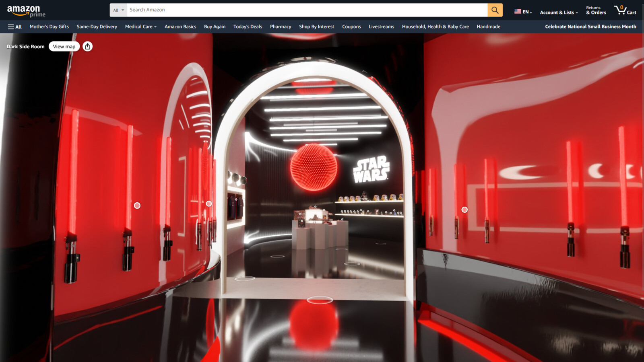The image size is (644, 362).
Task: Open the All hamburger menu
Action: (14, 27)
